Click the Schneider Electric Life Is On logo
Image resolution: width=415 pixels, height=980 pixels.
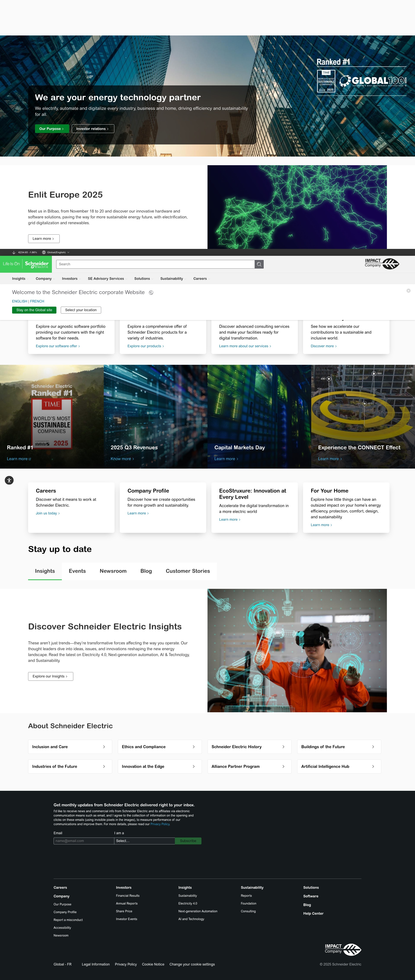tap(26, 264)
